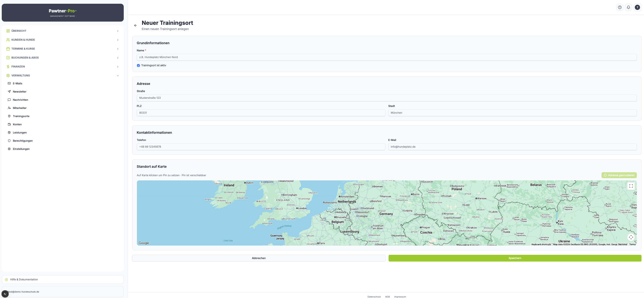Click the Buchungen & Abos check icon
The height and width of the screenshot is (298, 644).
[8, 58]
